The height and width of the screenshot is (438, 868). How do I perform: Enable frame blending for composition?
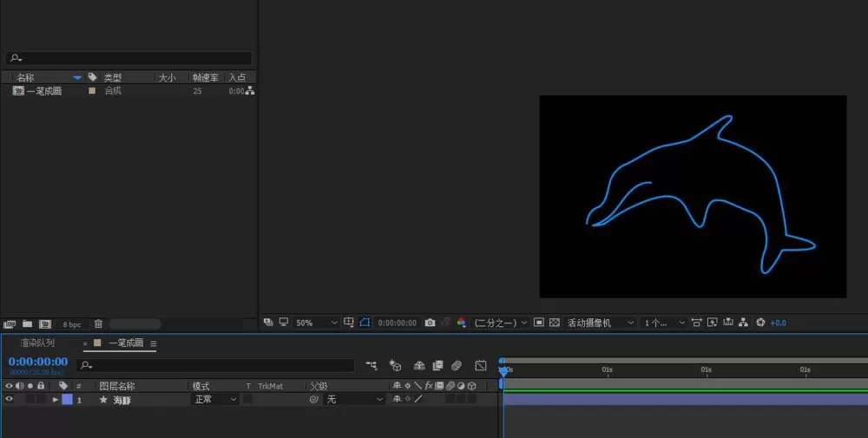click(437, 365)
